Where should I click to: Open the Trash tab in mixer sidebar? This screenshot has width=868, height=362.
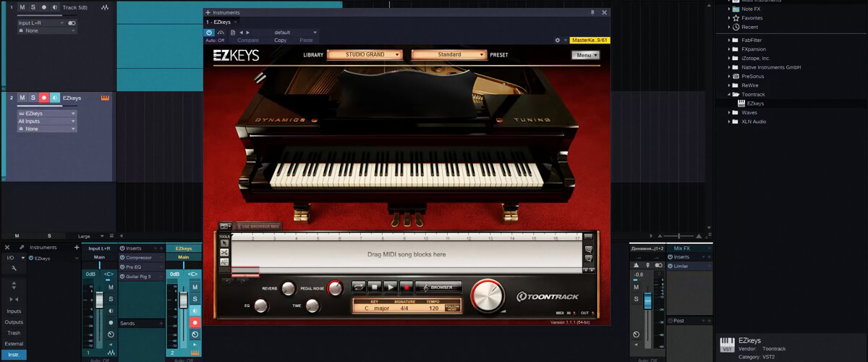[14, 332]
